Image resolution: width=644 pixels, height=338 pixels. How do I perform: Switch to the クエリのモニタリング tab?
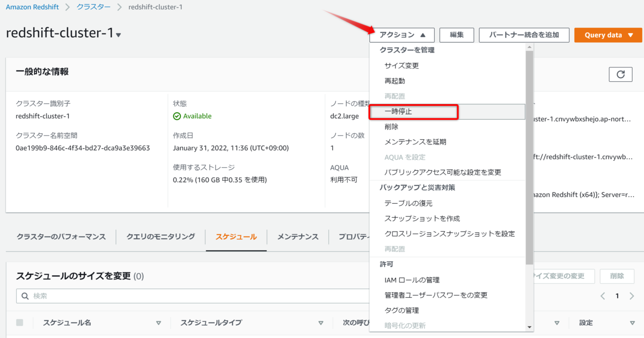(160, 236)
